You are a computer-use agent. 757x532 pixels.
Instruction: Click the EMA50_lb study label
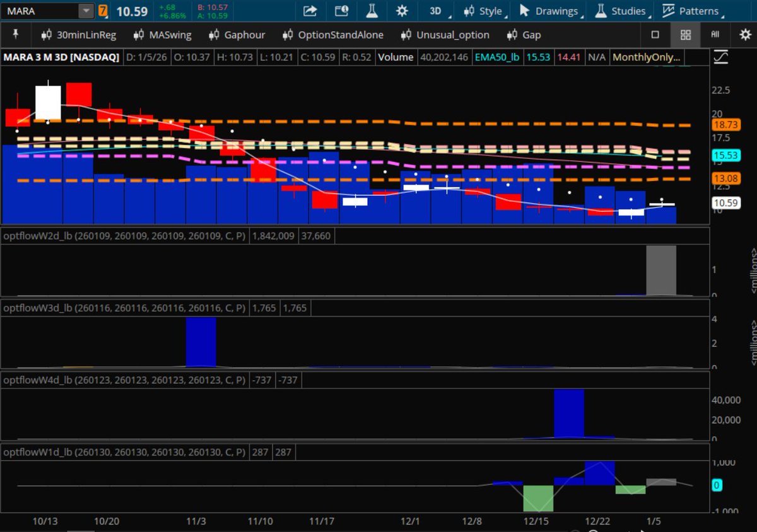(497, 57)
